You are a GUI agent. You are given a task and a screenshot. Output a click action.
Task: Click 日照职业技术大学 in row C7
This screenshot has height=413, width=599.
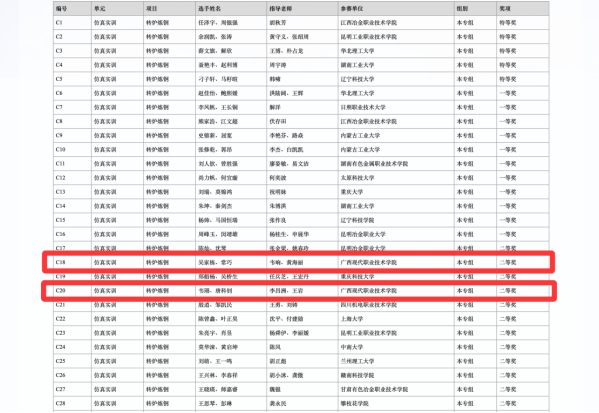click(363, 108)
